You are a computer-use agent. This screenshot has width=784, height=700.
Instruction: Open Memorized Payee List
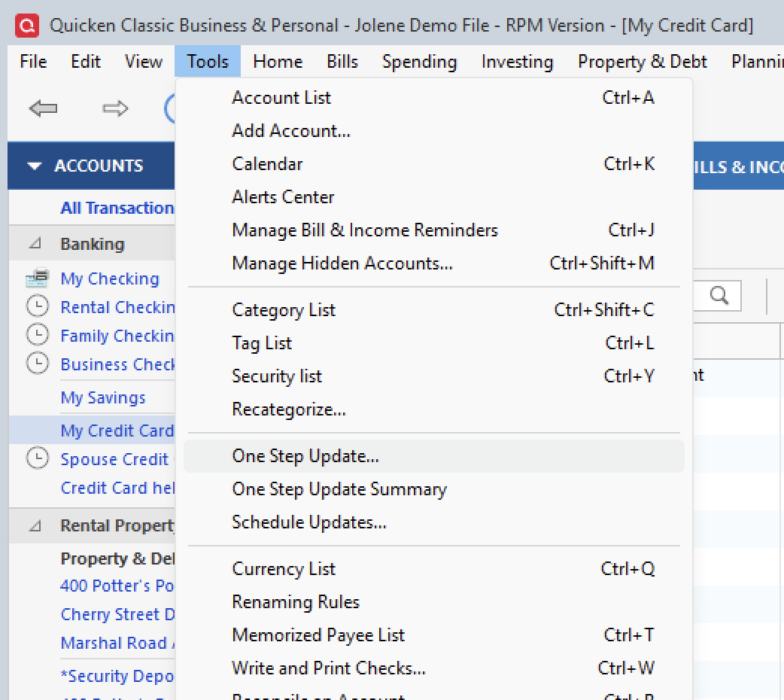(433, 635)
